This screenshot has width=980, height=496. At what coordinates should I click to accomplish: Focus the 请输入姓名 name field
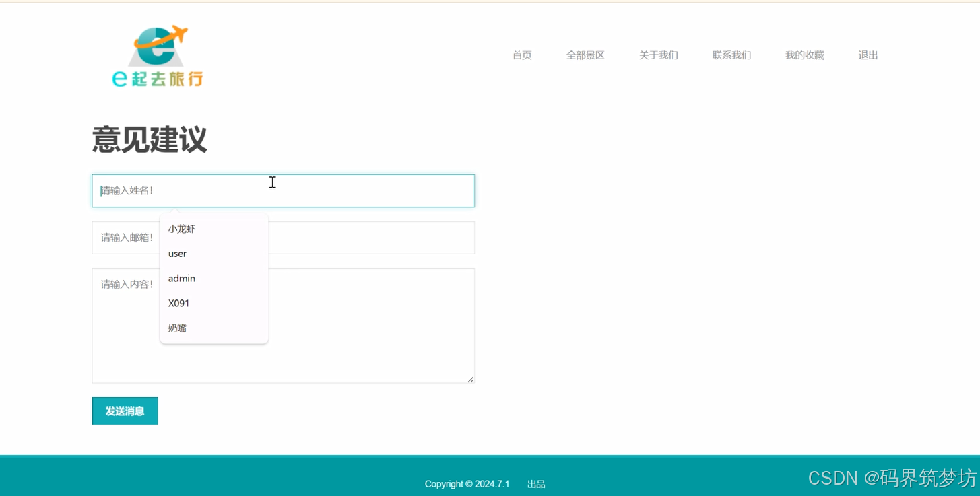283,190
